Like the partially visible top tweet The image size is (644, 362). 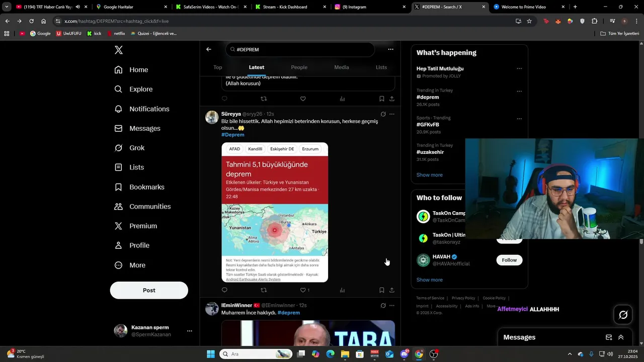[x=303, y=99]
